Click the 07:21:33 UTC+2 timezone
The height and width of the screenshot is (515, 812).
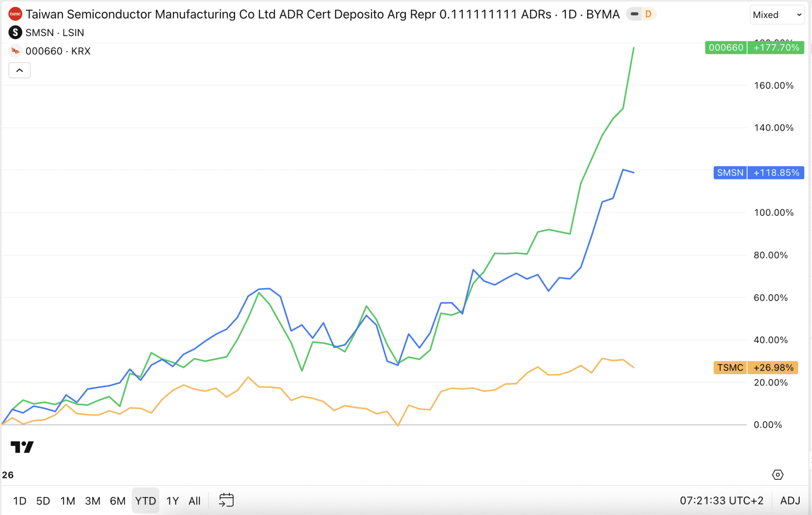tap(722, 501)
